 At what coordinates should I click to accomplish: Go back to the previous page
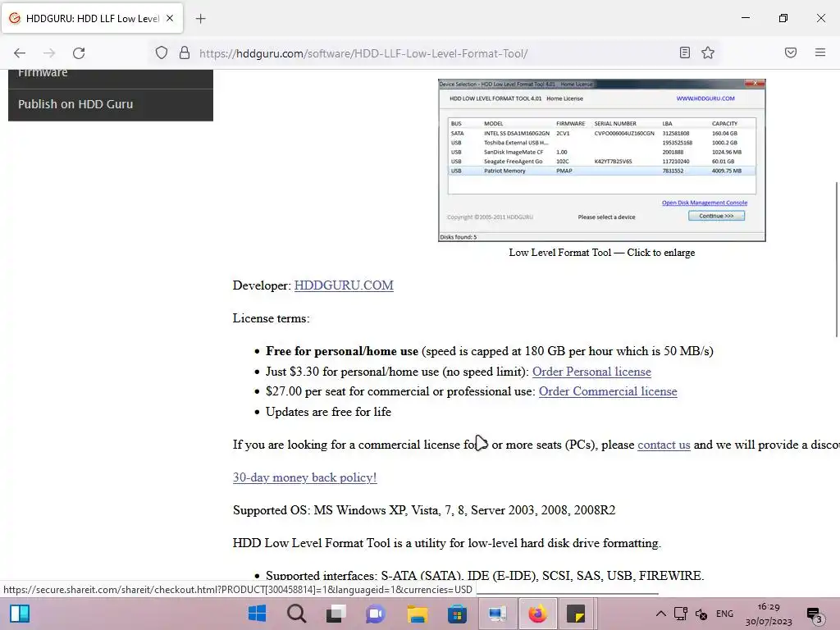coord(20,53)
